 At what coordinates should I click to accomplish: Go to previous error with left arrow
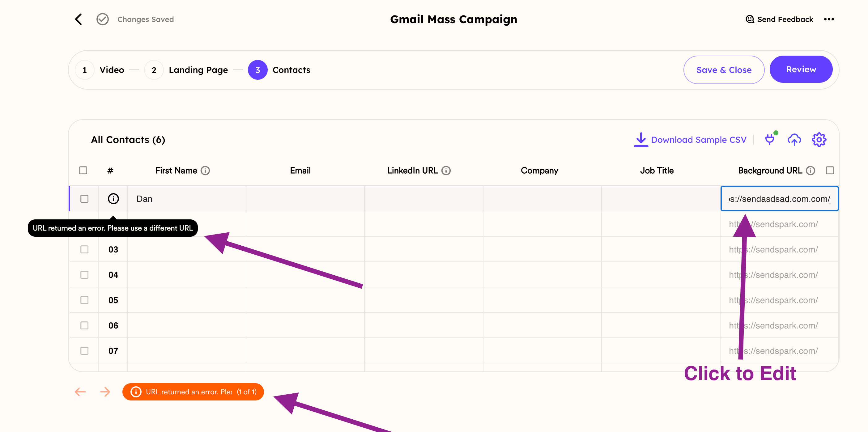[80, 392]
